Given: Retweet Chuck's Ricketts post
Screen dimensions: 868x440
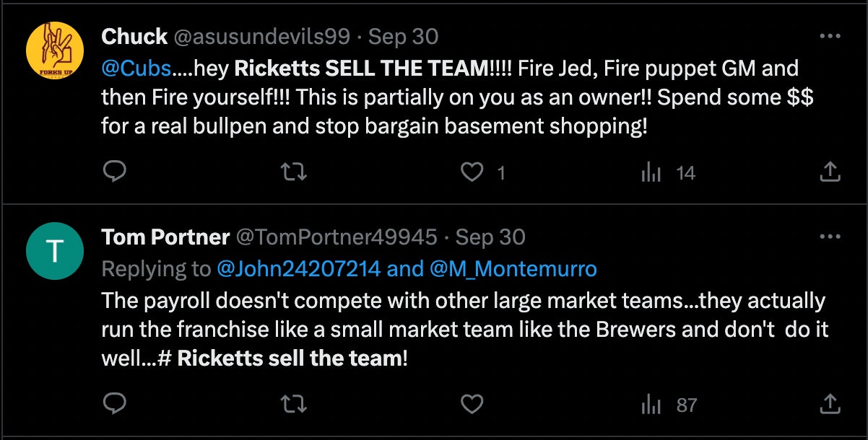Looking at the screenshot, I should [293, 172].
